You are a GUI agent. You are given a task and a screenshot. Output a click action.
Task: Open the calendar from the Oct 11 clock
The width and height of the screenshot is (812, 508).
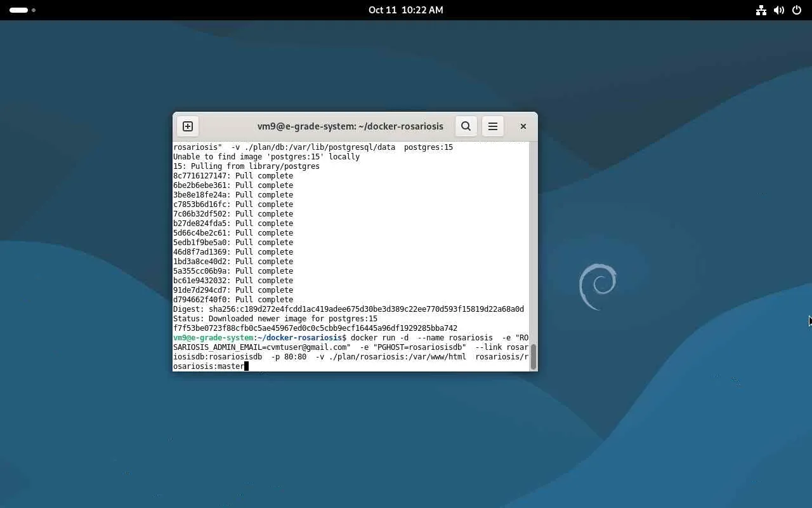pyautogui.click(x=406, y=10)
